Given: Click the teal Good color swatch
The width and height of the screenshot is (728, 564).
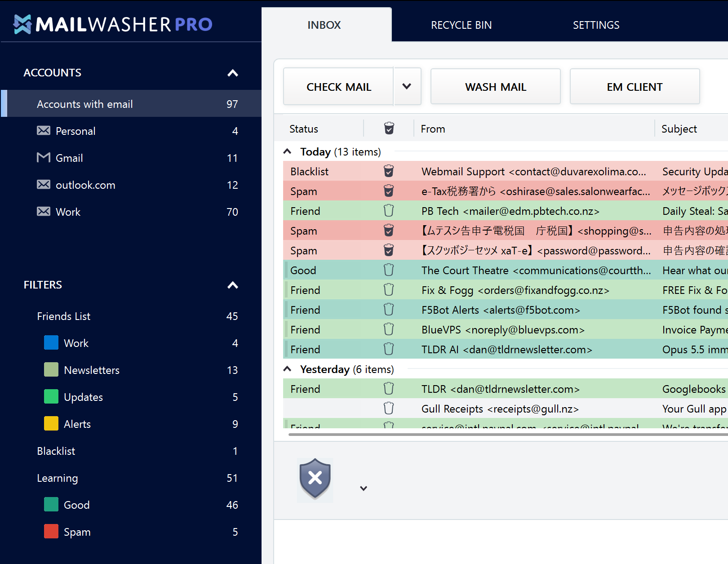Looking at the screenshot, I should click(51, 504).
